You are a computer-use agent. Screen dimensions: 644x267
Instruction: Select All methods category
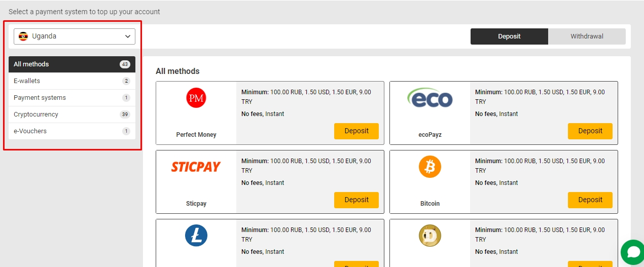click(x=72, y=64)
